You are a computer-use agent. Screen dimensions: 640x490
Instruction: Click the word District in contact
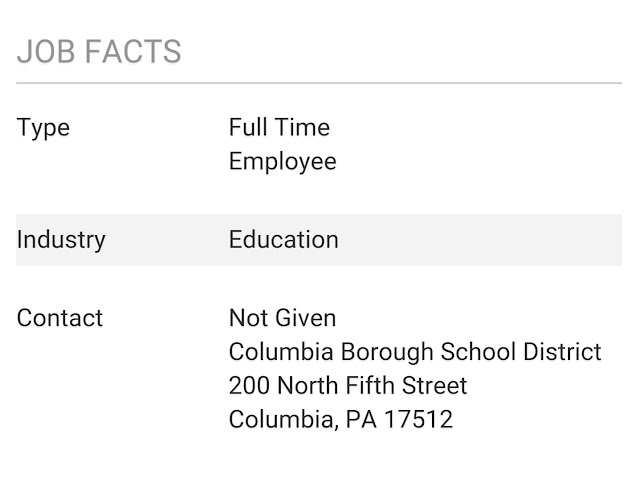click(x=562, y=352)
